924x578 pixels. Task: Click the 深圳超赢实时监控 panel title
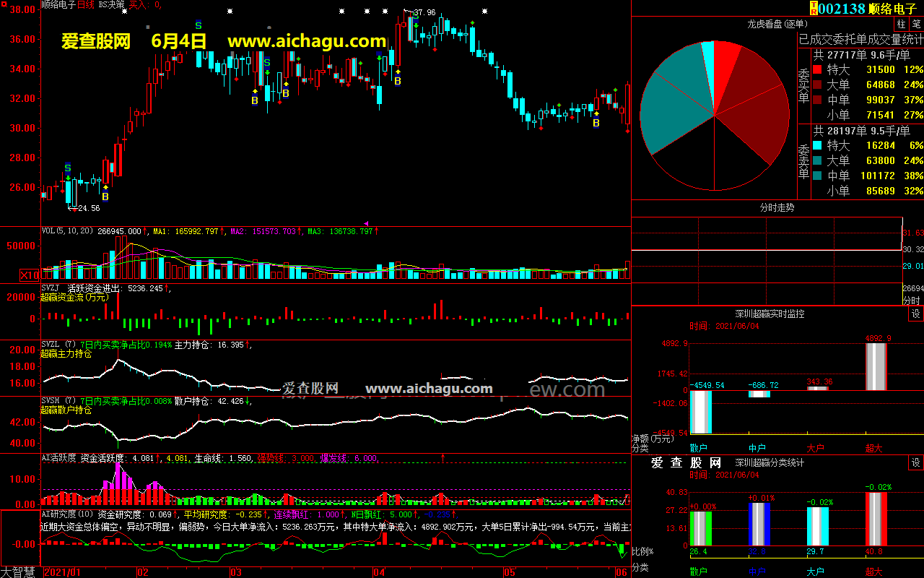pyautogui.click(x=770, y=314)
